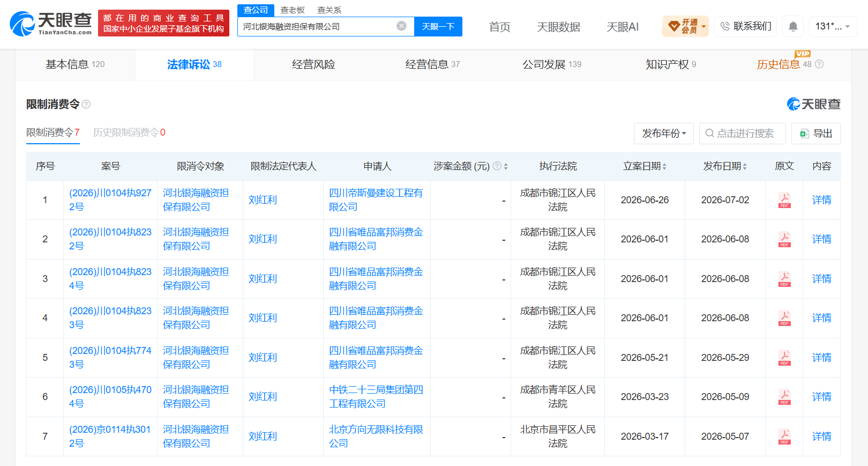
Task: Click 开通会员 VIP diamond button
Action: point(685,26)
